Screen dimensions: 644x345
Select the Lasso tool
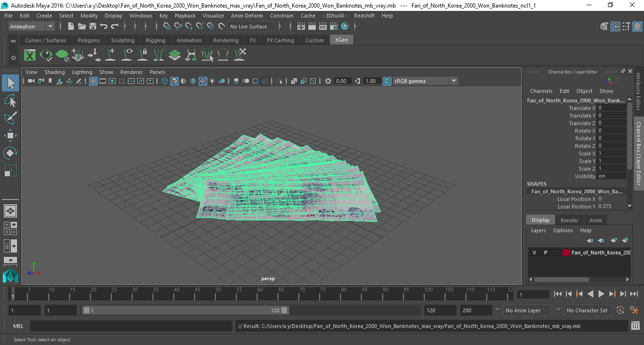point(10,101)
